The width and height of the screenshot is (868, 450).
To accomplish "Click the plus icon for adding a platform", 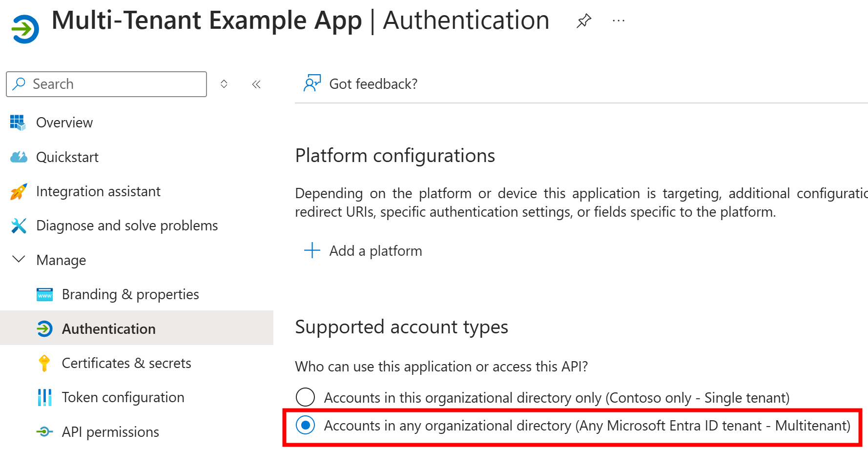I will click(x=312, y=250).
